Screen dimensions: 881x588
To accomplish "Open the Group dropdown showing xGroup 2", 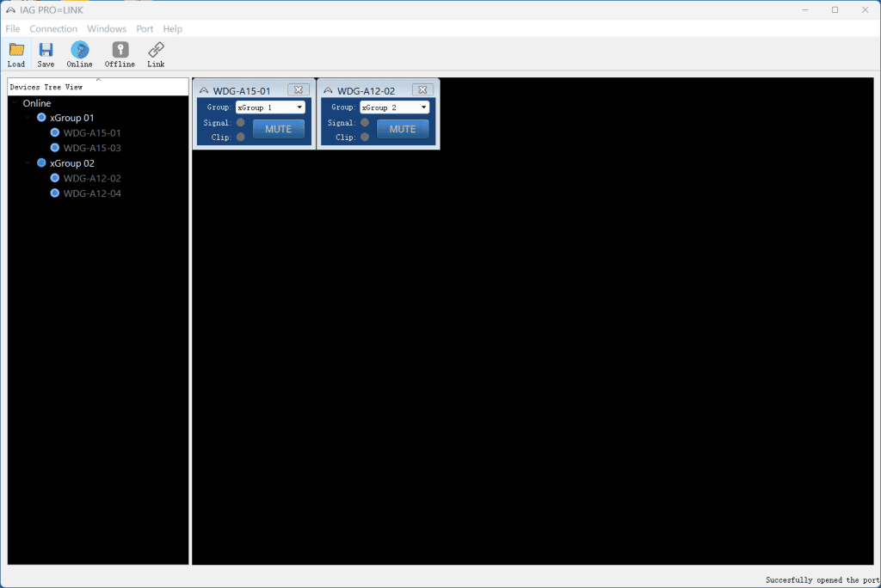I will point(394,107).
